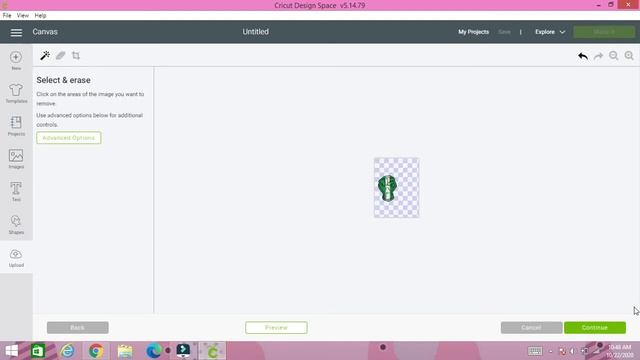Click the Untitled project title
Image resolution: width=640 pixels, height=360 pixels.
click(x=256, y=32)
